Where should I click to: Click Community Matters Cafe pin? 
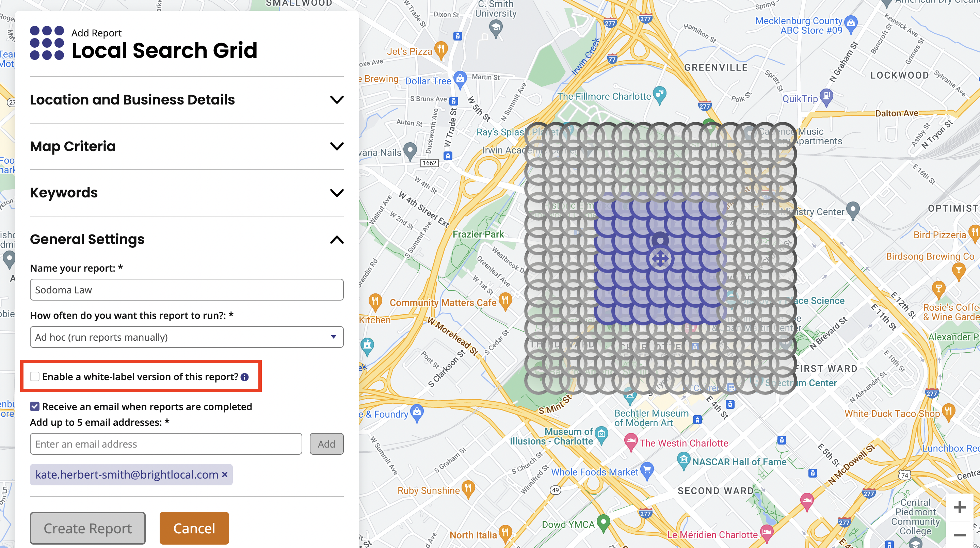click(505, 302)
